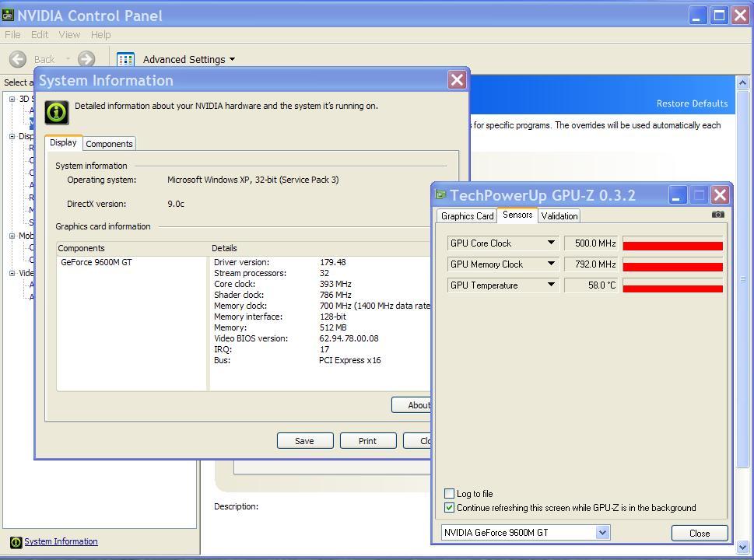754x560 pixels.
Task: Switch to the Graphics Card tab in GPU-Z
Action: [x=467, y=215]
